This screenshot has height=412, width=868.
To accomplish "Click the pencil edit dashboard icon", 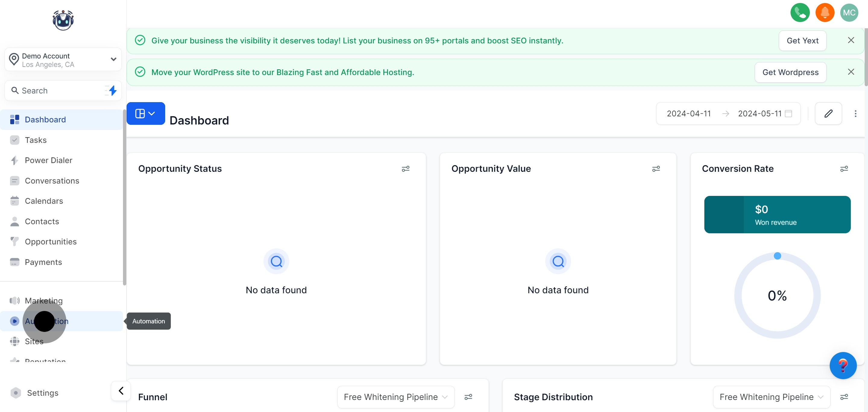I will click(x=828, y=114).
